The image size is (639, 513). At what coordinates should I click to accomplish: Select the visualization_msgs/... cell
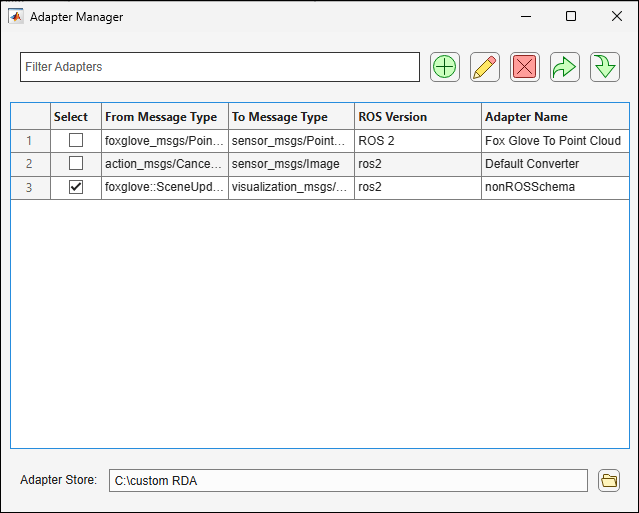291,187
